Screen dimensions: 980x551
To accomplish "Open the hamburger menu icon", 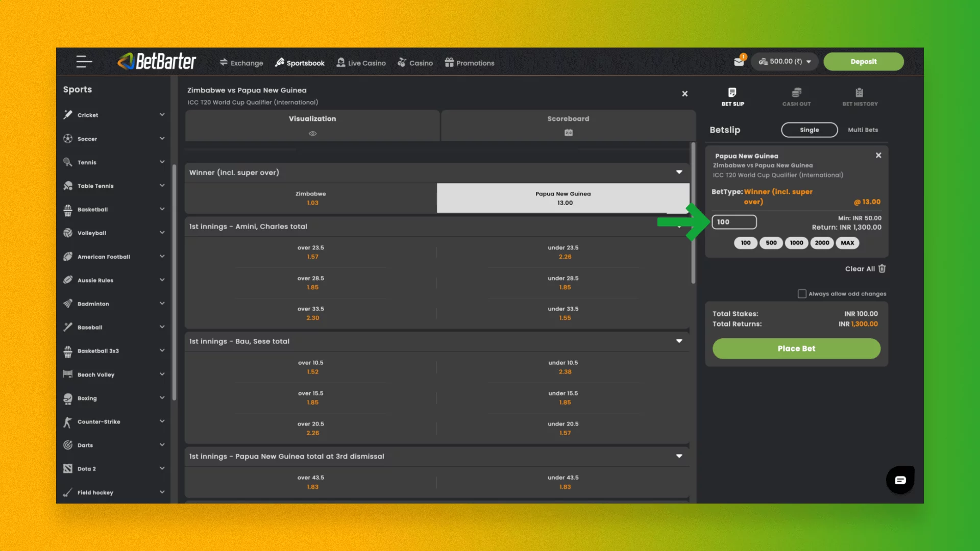I will 84,62.
